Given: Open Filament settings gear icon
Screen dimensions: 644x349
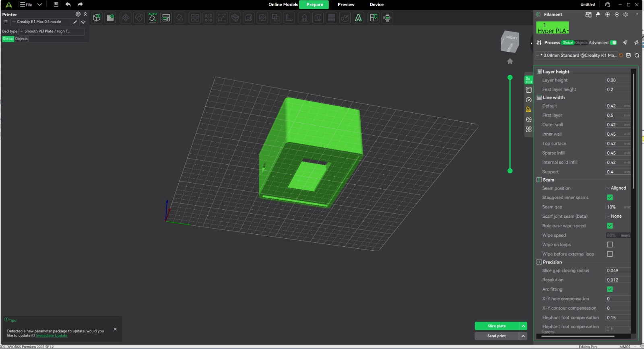Looking at the screenshot, I should [625, 14].
